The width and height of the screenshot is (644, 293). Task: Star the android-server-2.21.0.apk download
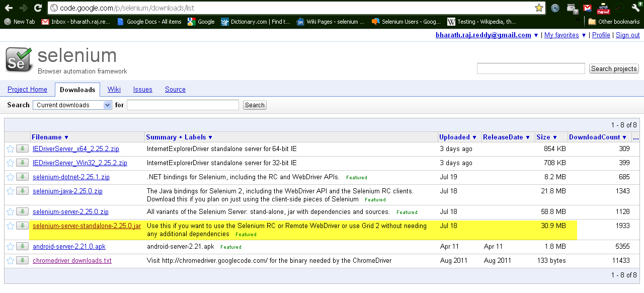(10, 247)
